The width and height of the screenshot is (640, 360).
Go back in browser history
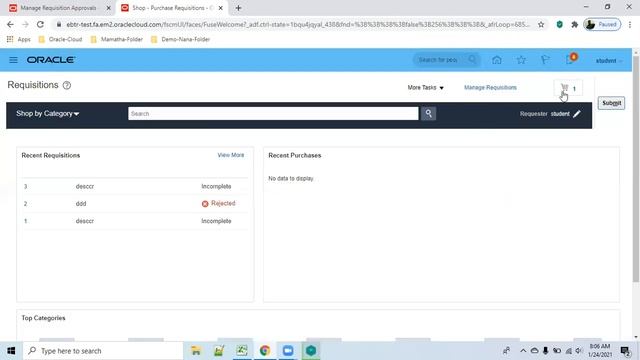10,24
